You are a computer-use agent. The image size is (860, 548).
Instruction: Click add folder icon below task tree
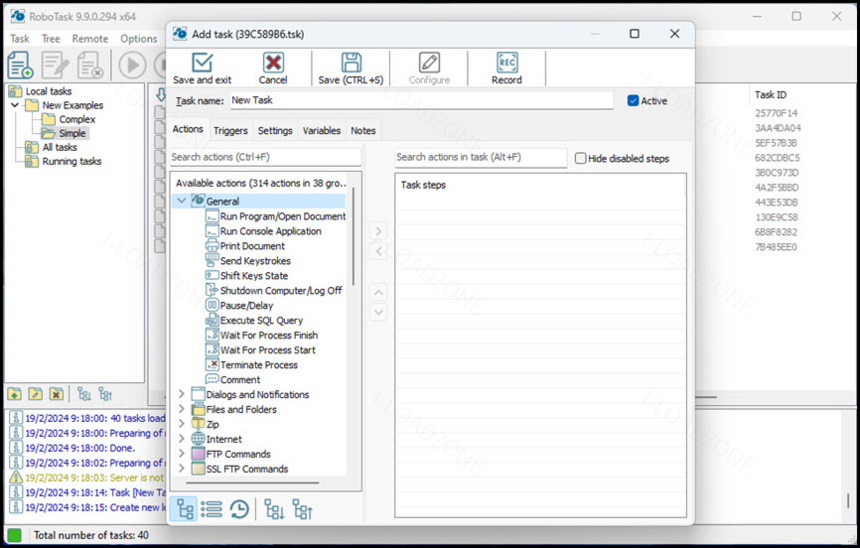click(15, 394)
